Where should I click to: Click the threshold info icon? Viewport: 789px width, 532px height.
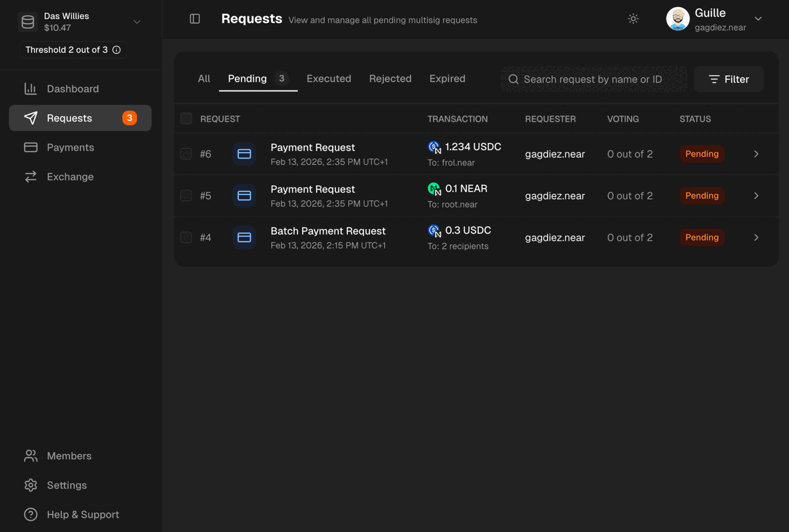pyautogui.click(x=116, y=50)
